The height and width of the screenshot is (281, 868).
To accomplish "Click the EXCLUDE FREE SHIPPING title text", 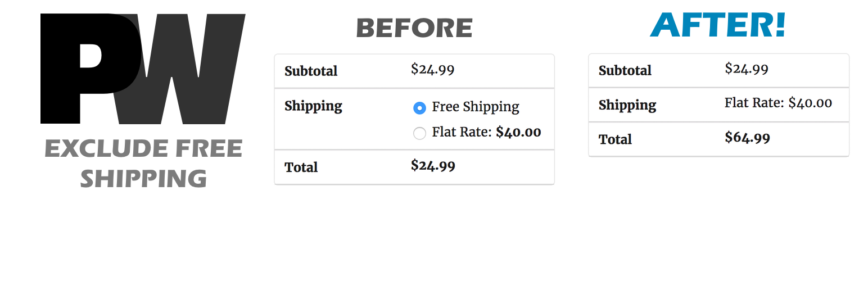I will (143, 164).
